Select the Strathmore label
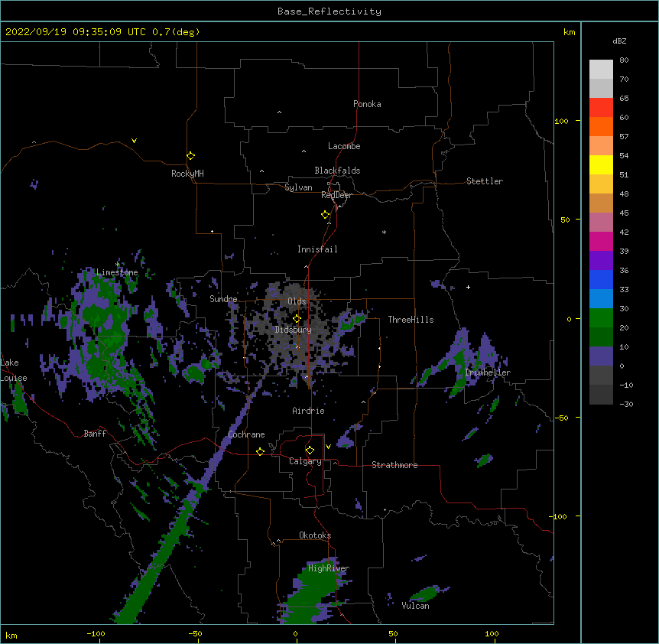The width and height of the screenshot is (659, 644). pos(394,465)
